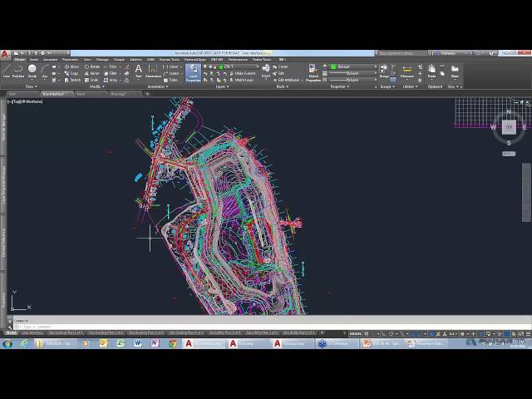Click the Insert block icon
The image size is (532, 399).
tap(266, 71)
